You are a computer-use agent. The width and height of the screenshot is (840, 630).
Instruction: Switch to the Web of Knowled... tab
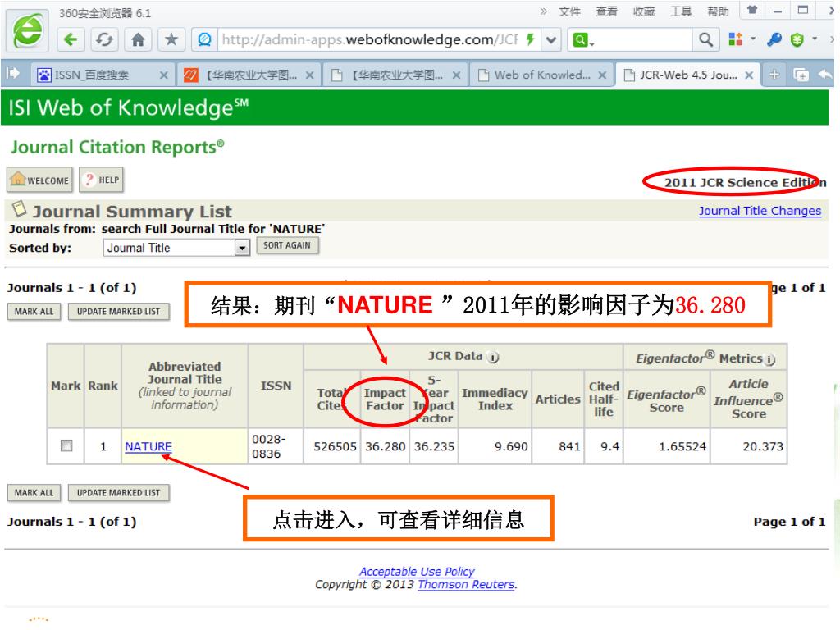[541, 75]
